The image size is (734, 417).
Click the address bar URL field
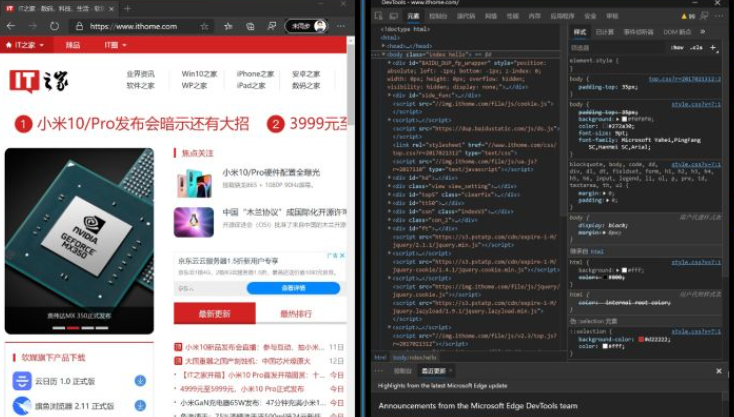tap(133, 26)
